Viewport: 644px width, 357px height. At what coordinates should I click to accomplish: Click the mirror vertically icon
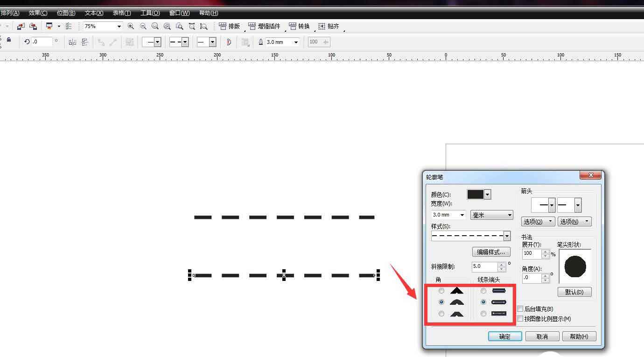[x=84, y=42]
